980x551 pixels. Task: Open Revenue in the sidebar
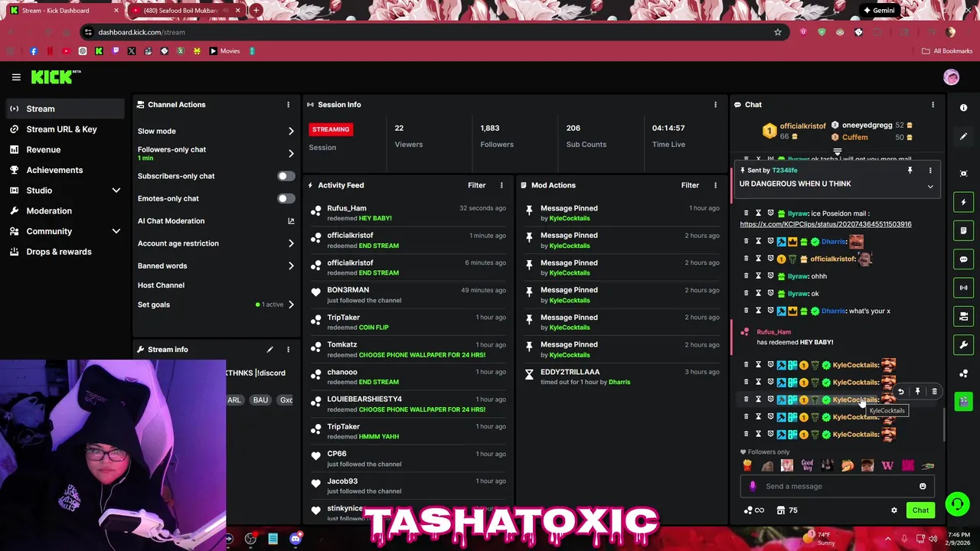click(x=64, y=150)
